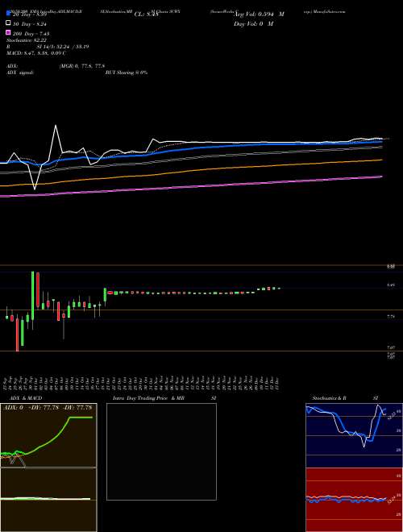Click the white 50 Day legend swatch
This screenshot has height=532, width=403.
pyautogui.click(x=8, y=23)
